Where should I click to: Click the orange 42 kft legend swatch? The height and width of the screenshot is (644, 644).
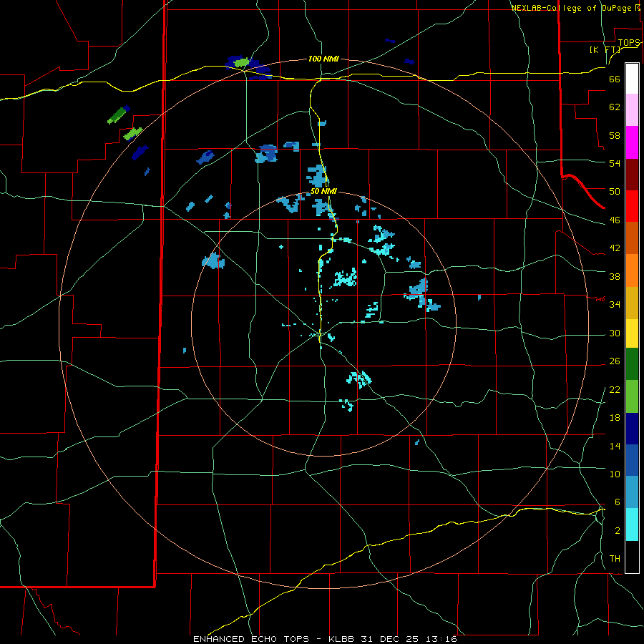[632, 270]
